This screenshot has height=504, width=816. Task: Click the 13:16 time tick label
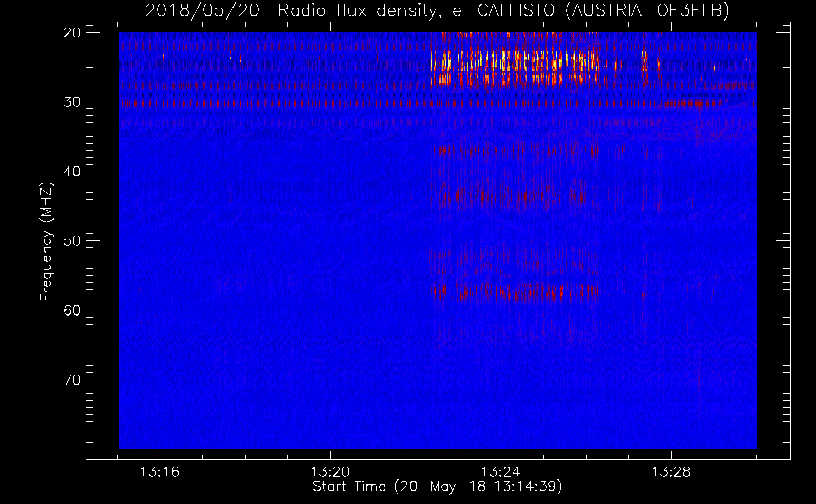[160, 472]
